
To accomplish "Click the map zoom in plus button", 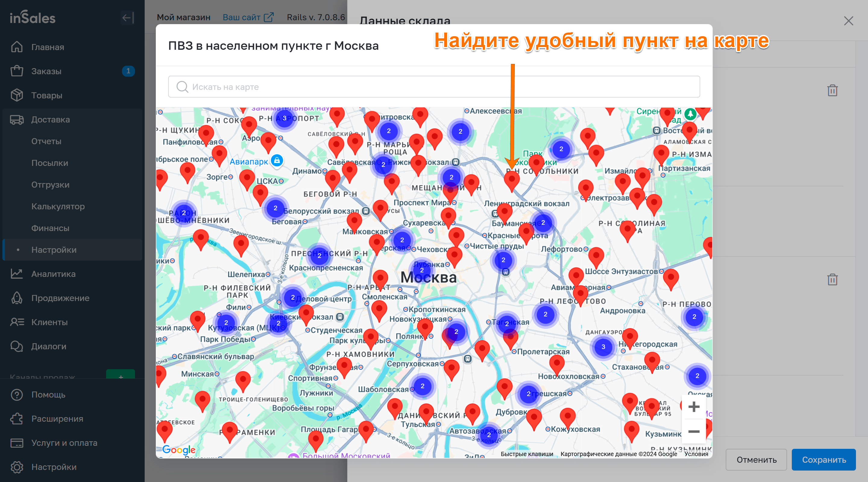I will point(693,407).
